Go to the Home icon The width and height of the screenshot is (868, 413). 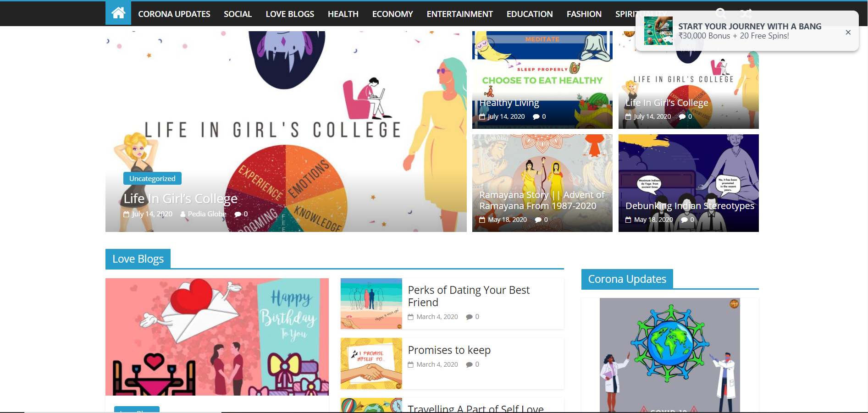coord(118,13)
